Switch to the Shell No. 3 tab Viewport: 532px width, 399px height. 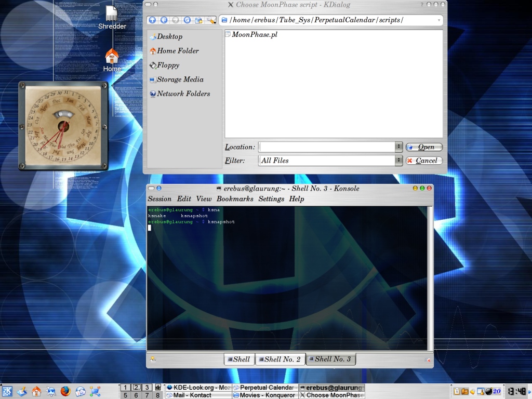point(331,359)
